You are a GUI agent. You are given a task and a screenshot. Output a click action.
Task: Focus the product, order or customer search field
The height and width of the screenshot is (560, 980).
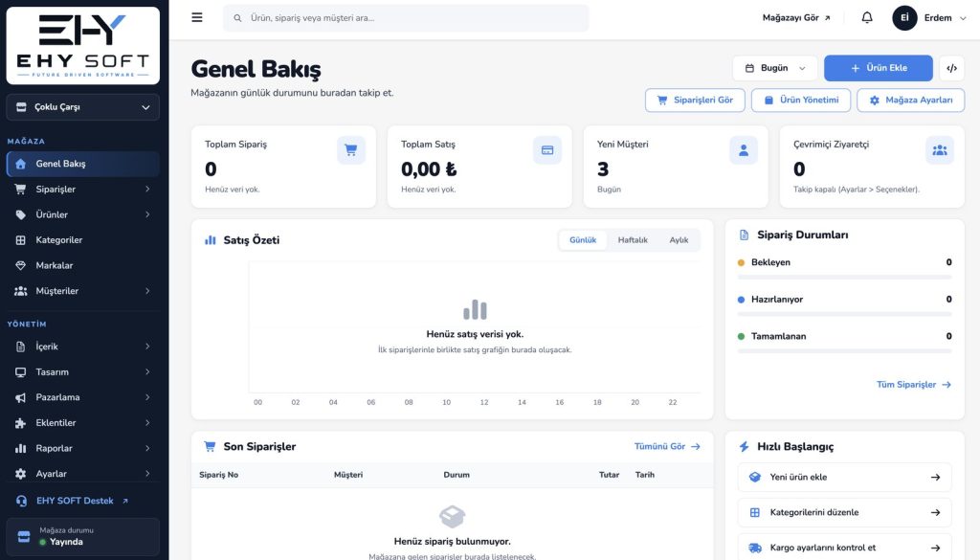click(406, 18)
